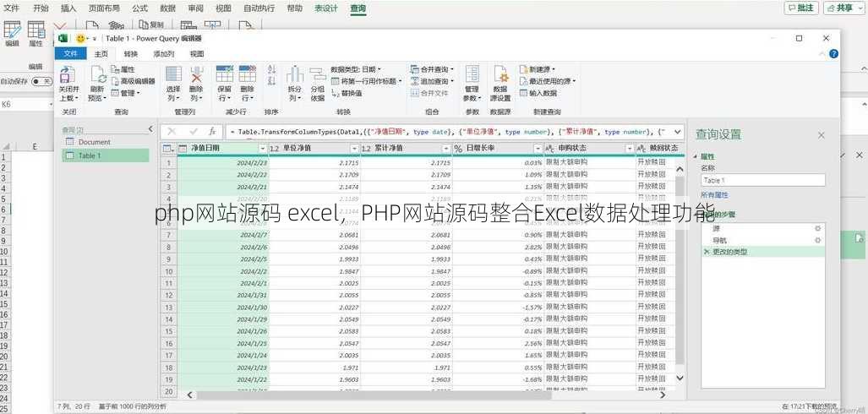Open the New Source (新建源) dropdown
The image size is (868, 414).
click(x=538, y=69)
